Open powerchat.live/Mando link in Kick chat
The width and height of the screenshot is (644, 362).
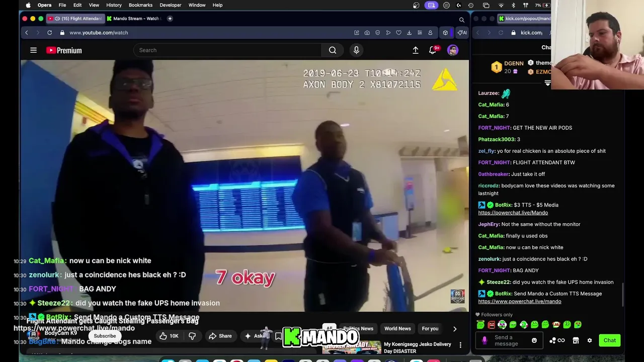[x=513, y=213]
